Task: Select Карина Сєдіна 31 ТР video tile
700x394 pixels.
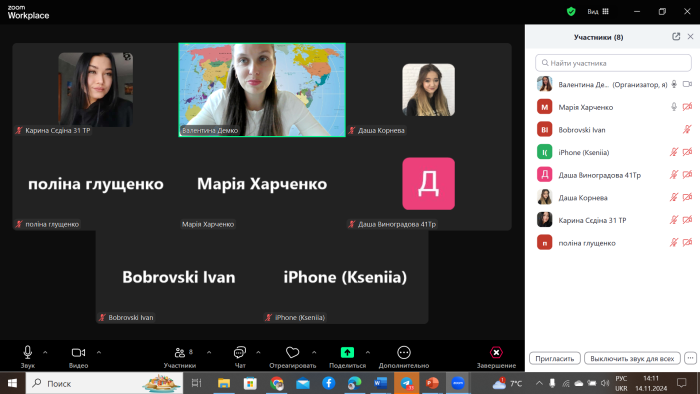Action: tap(96, 90)
